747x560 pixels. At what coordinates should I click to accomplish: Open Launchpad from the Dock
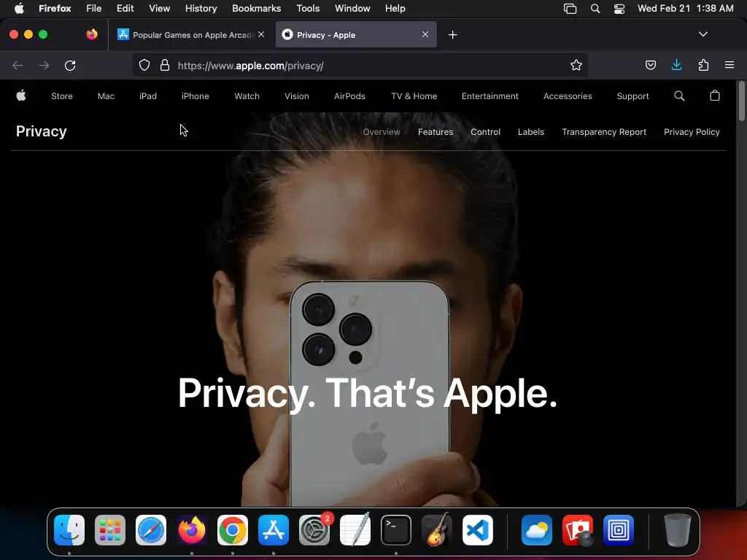[x=110, y=530]
